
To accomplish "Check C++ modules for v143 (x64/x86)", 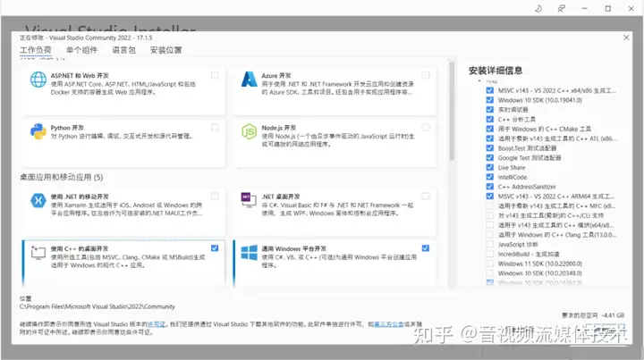I will click(489, 225).
